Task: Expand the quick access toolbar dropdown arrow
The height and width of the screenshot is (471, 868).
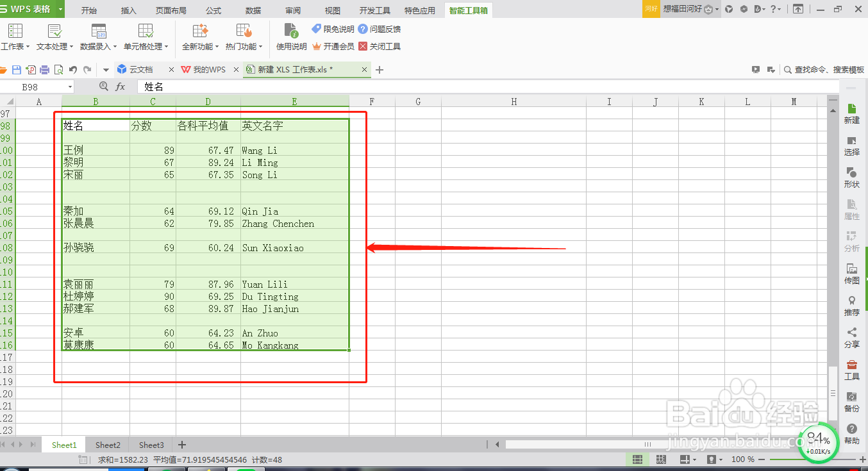Action: [106, 70]
